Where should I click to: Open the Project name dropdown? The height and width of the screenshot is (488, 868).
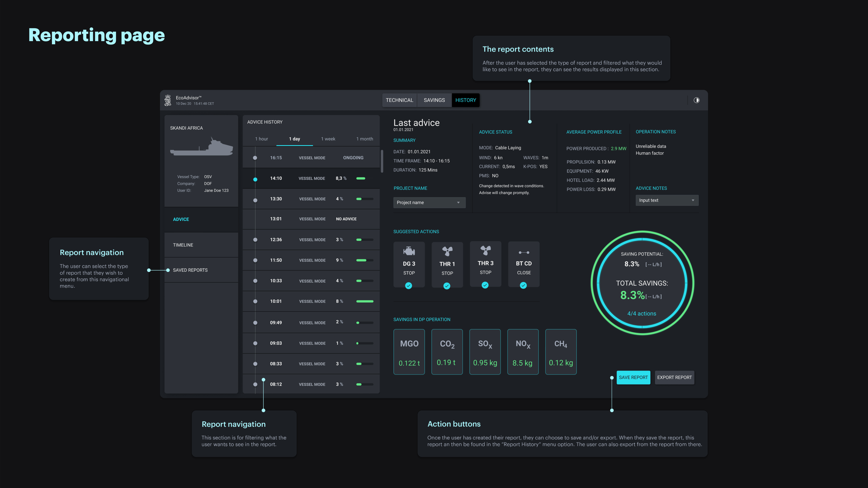pos(429,202)
